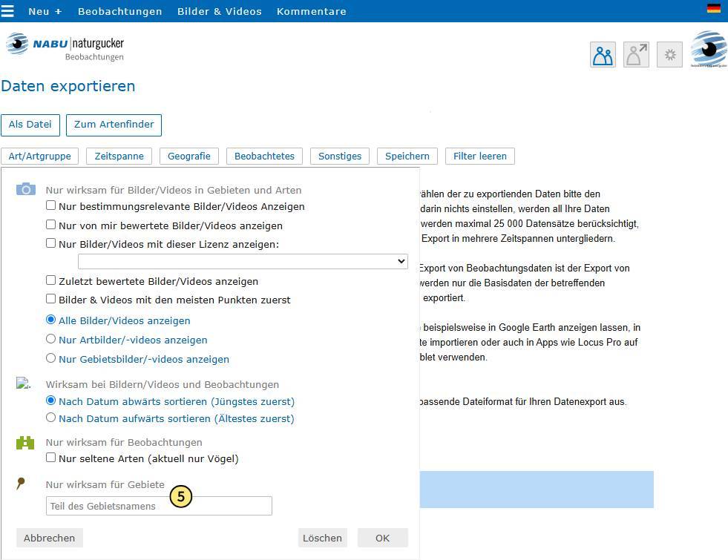Click the binoculars Beobachtungen icon
Image resolution: width=728 pixels, height=560 pixels.
25,443
